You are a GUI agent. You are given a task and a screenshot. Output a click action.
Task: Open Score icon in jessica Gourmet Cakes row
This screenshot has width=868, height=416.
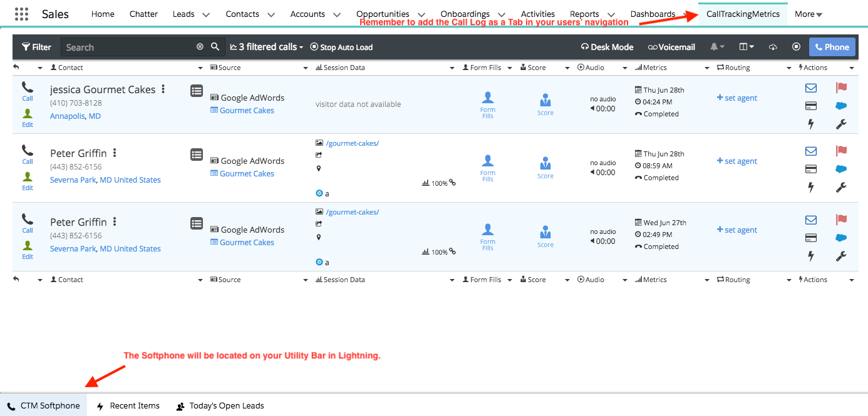545,99
